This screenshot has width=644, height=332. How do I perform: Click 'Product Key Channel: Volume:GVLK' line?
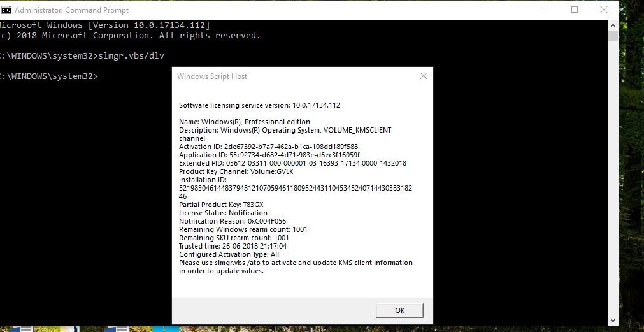(236, 171)
